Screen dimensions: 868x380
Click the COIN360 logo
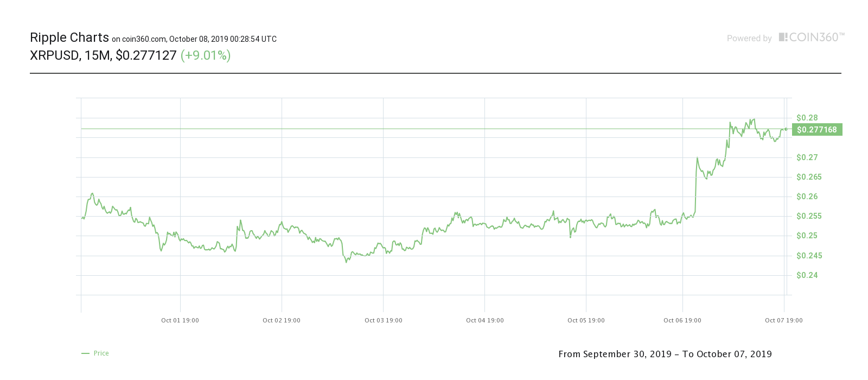click(x=812, y=37)
